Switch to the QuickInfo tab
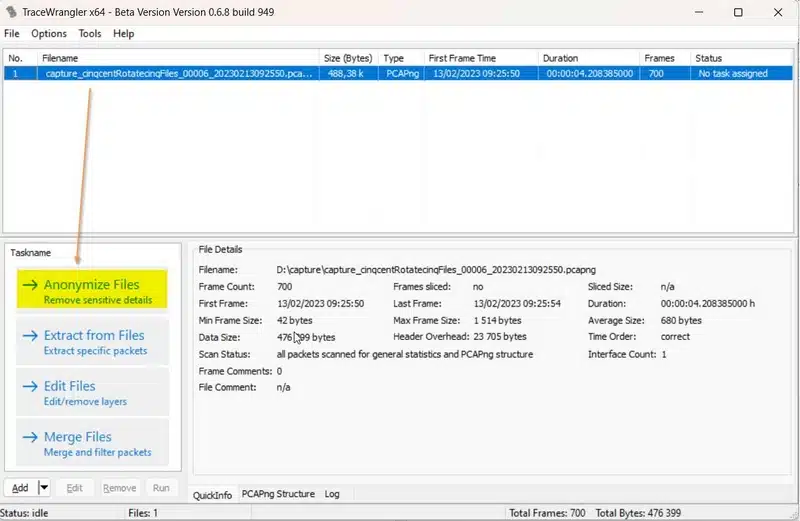 click(x=212, y=495)
